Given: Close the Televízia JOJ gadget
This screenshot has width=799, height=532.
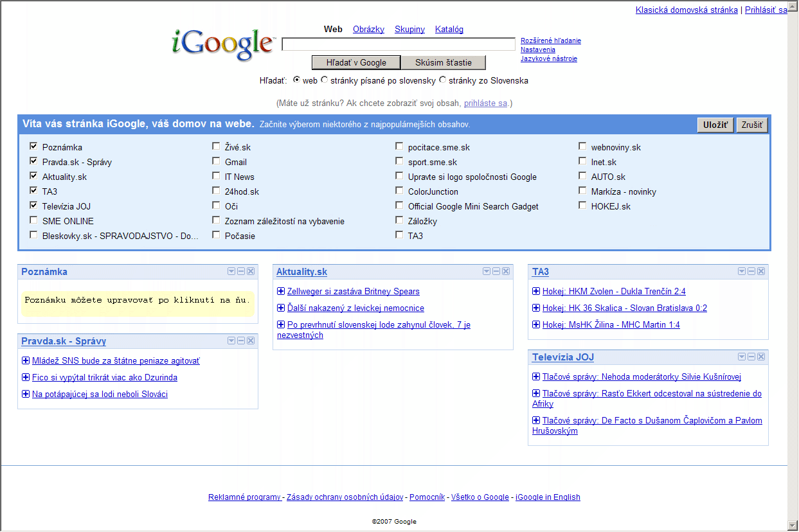Looking at the screenshot, I should [761, 357].
